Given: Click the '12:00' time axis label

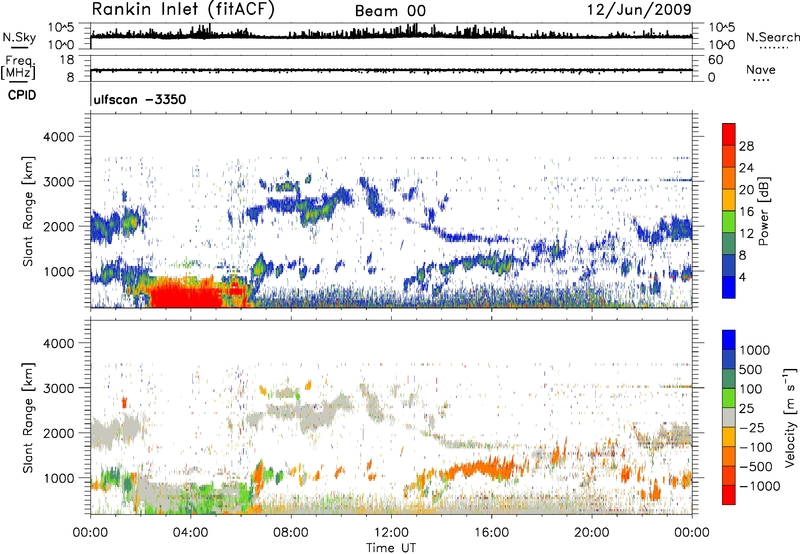Looking at the screenshot, I should [391, 533].
